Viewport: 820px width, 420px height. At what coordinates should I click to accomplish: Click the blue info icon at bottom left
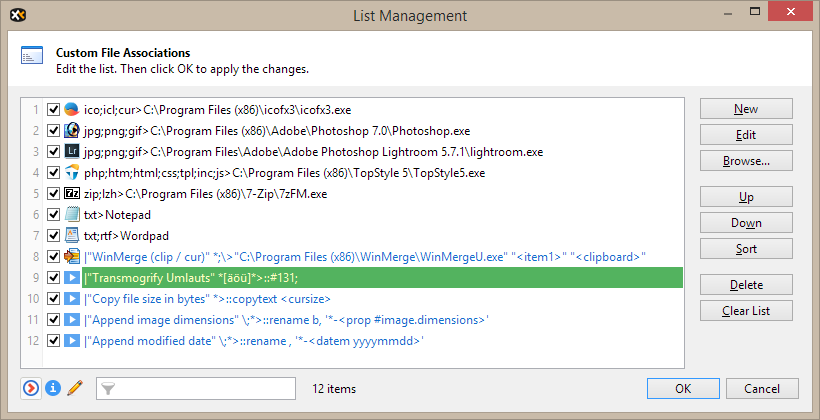point(53,388)
